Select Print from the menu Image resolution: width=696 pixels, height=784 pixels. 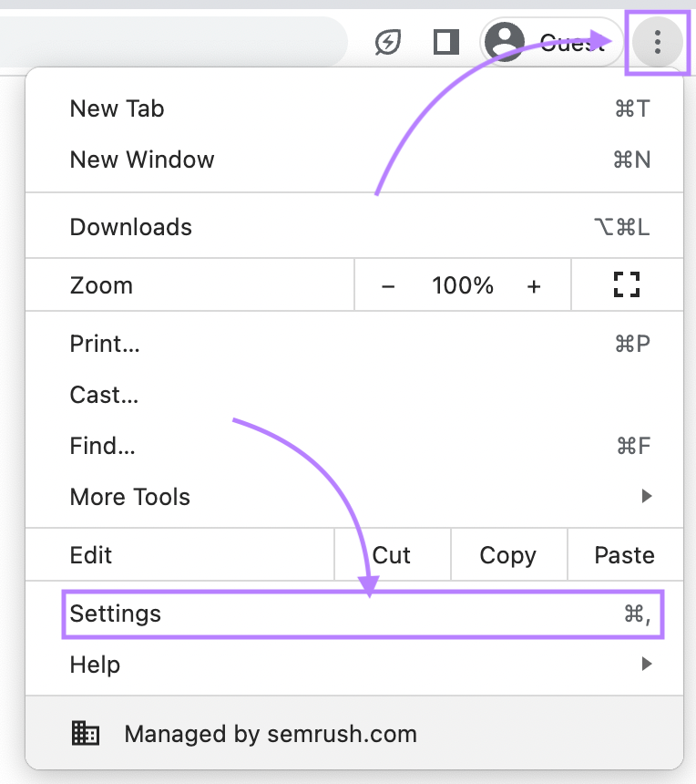104,344
